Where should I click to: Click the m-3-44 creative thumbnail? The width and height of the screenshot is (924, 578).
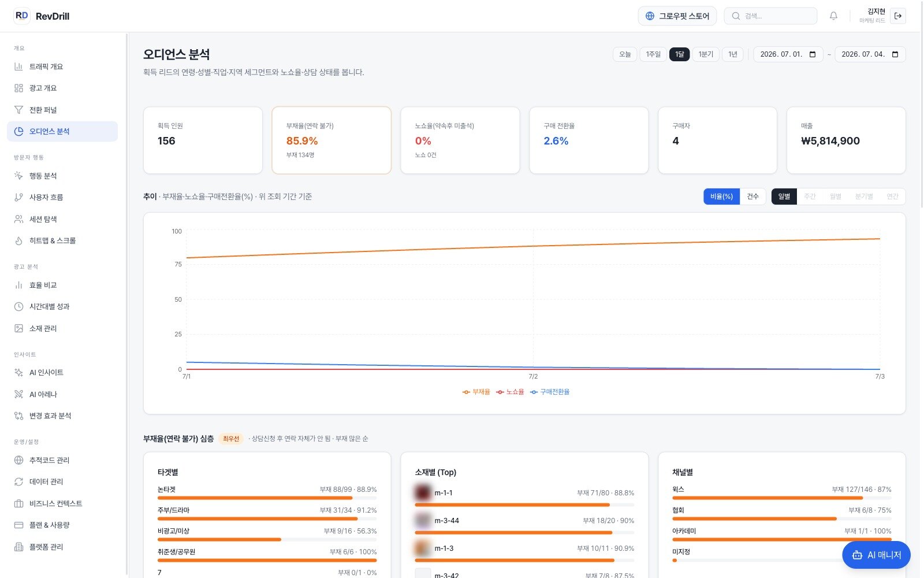[x=423, y=520]
